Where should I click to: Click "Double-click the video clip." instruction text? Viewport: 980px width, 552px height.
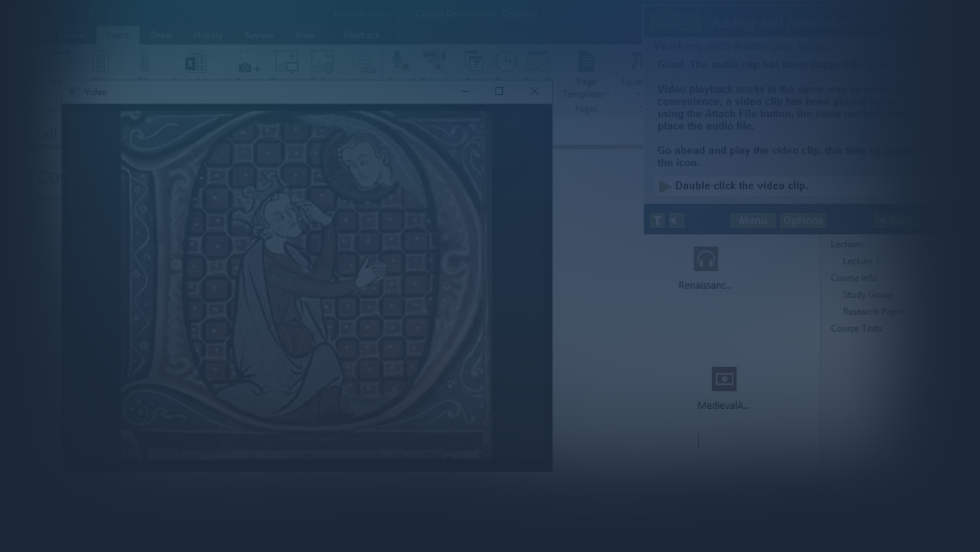click(x=741, y=185)
